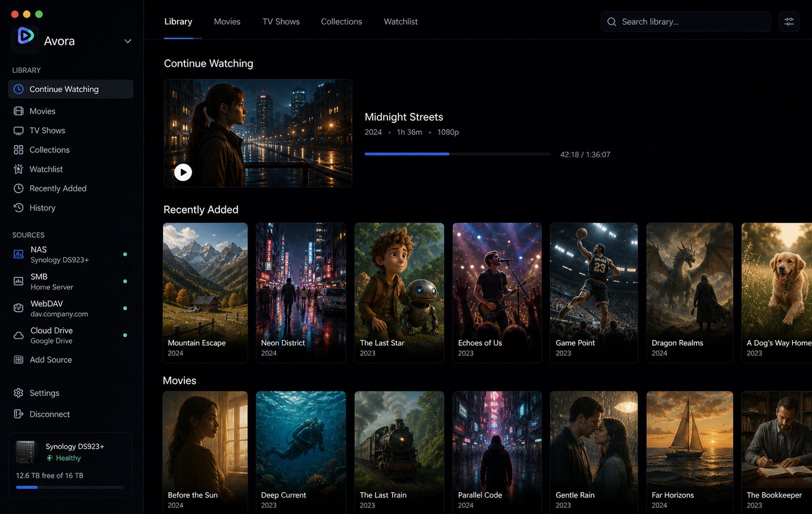Click the Healthy status indicator
Screen dimensions: 812x514
[x=63, y=458]
